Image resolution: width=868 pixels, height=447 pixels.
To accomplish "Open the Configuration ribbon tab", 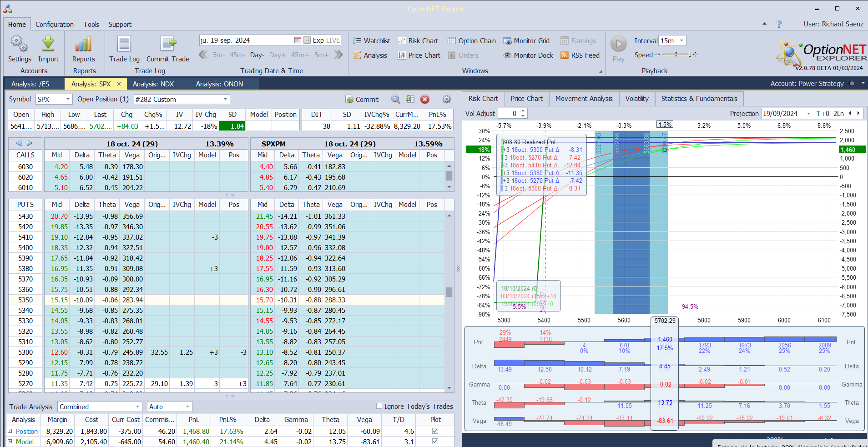I will pyautogui.click(x=55, y=24).
